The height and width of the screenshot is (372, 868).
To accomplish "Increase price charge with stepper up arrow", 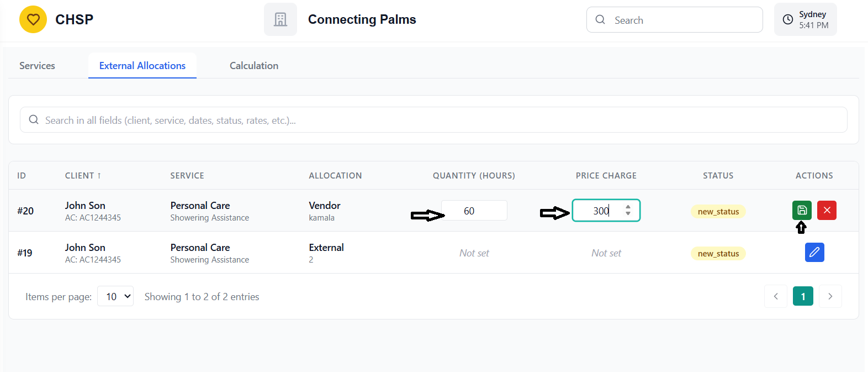I will point(628,207).
